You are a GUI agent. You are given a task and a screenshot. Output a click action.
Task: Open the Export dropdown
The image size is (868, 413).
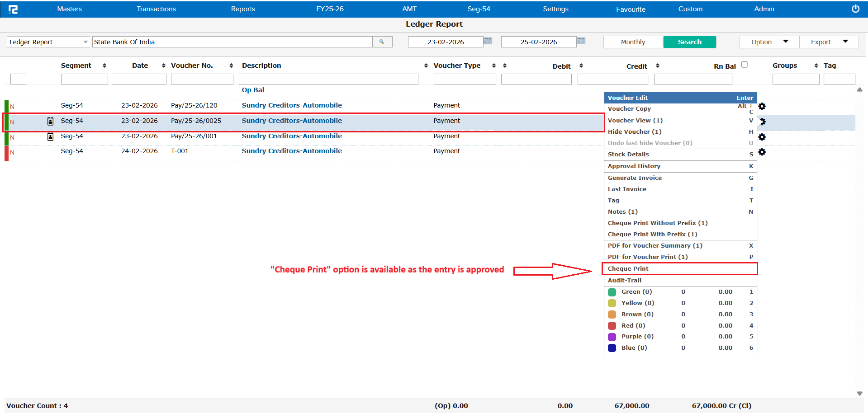pyautogui.click(x=829, y=42)
